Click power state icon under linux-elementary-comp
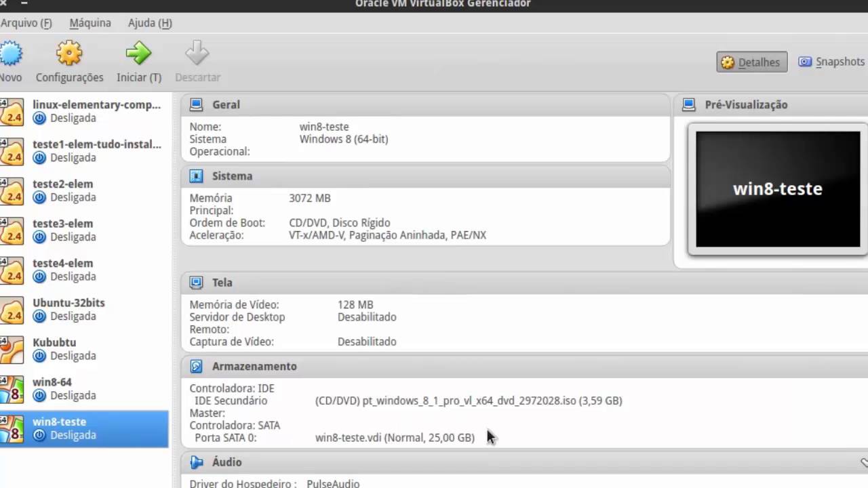This screenshot has width=868, height=488. pos(39,118)
